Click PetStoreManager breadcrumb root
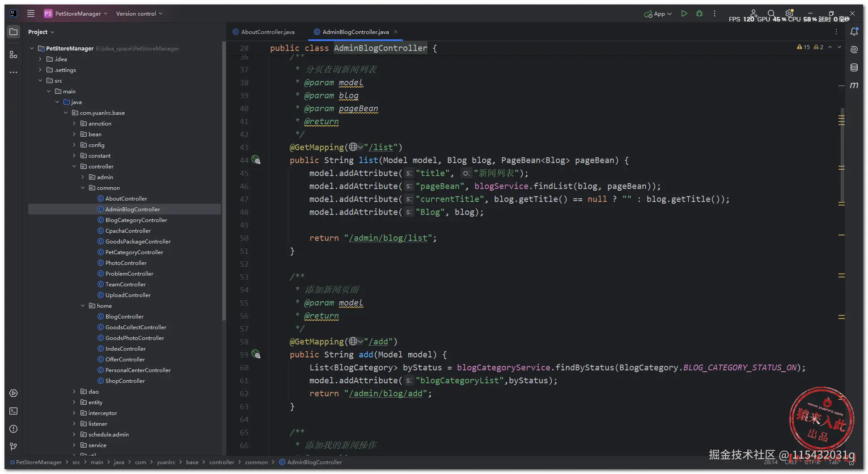The height and width of the screenshot is (474, 868). (x=36, y=462)
